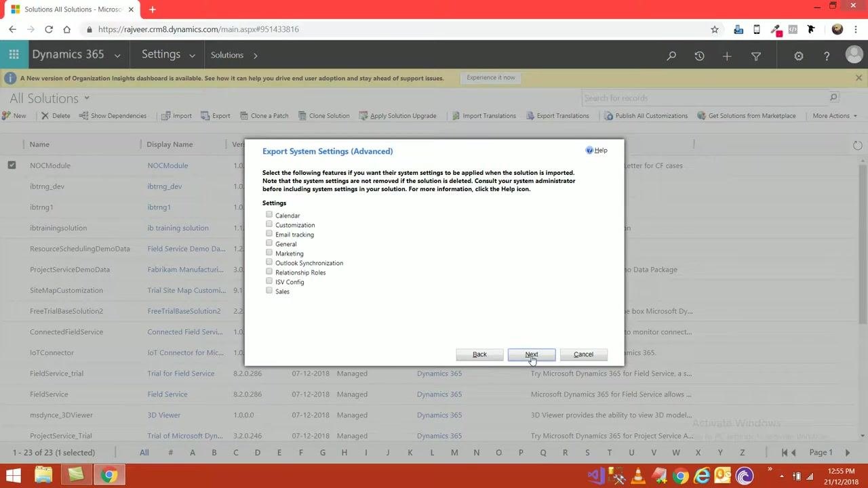Open Visual Studio from the taskbar
This screenshot has height=488, width=868.
(596, 476)
